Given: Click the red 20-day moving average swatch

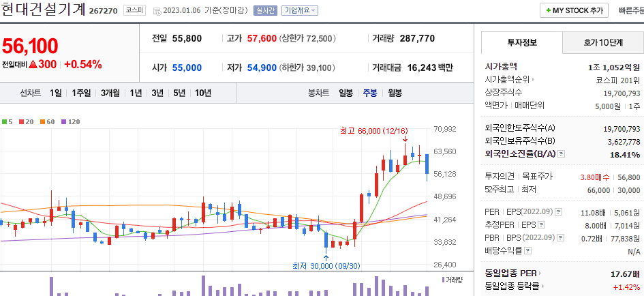Looking at the screenshot, I should tap(21, 121).
